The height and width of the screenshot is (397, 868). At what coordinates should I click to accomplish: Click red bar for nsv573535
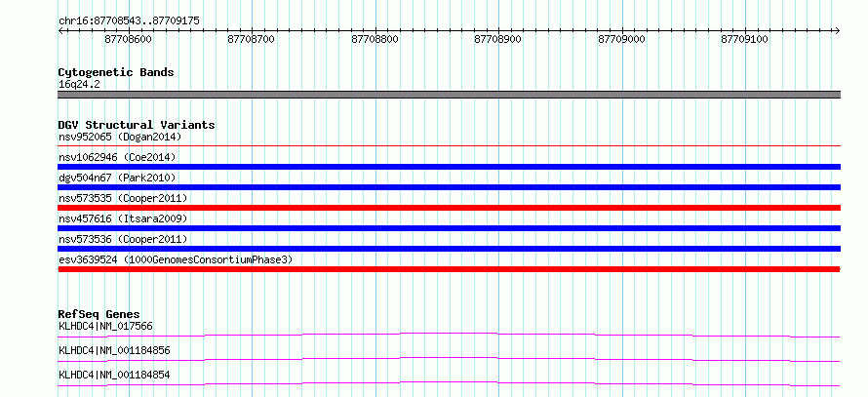tap(449, 208)
